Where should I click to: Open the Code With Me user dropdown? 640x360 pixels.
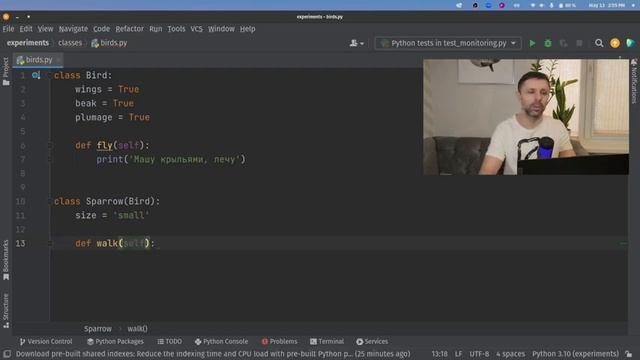(x=356, y=43)
